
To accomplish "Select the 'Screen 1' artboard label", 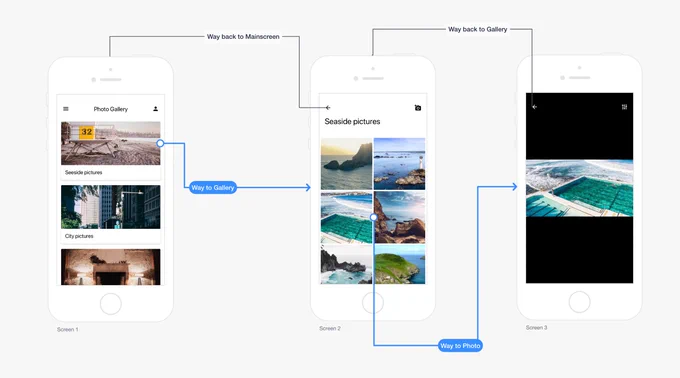I will click(68, 329).
